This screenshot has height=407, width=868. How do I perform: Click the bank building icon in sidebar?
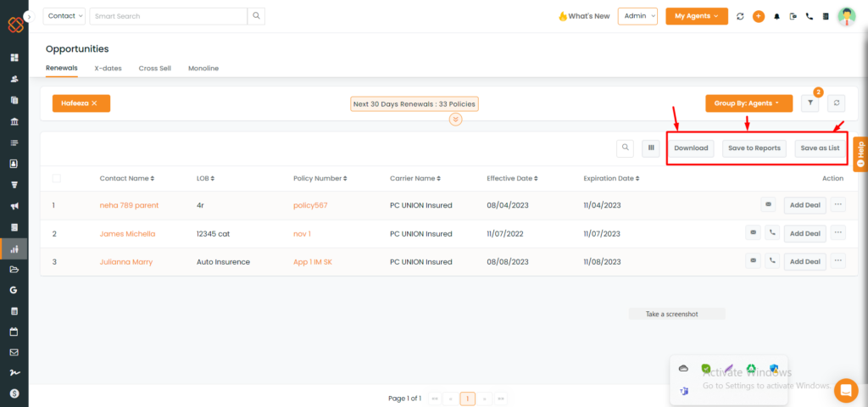[14, 121]
